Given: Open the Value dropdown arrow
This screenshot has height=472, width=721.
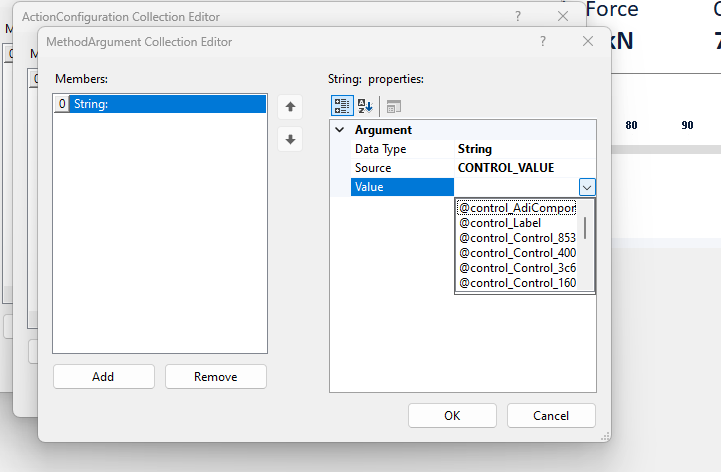Looking at the screenshot, I should (x=587, y=187).
